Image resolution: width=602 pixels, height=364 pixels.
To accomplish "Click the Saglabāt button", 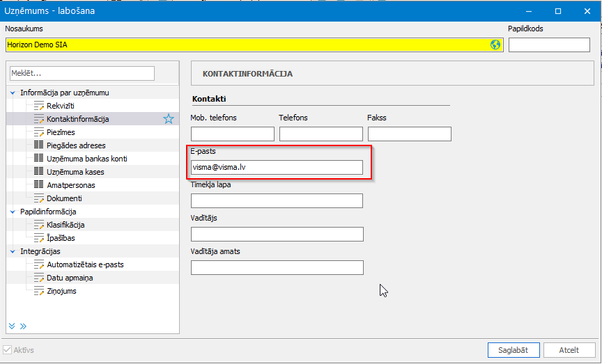I will coord(514,350).
